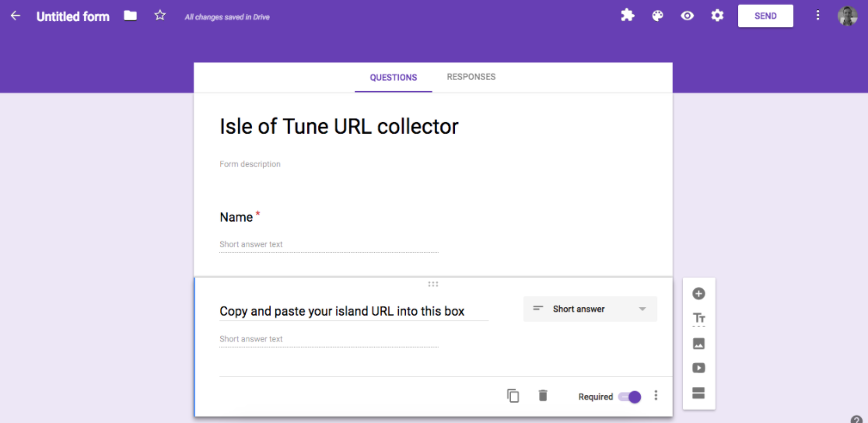Open the header three-dot more menu
This screenshot has height=423, width=868.
(817, 16)
